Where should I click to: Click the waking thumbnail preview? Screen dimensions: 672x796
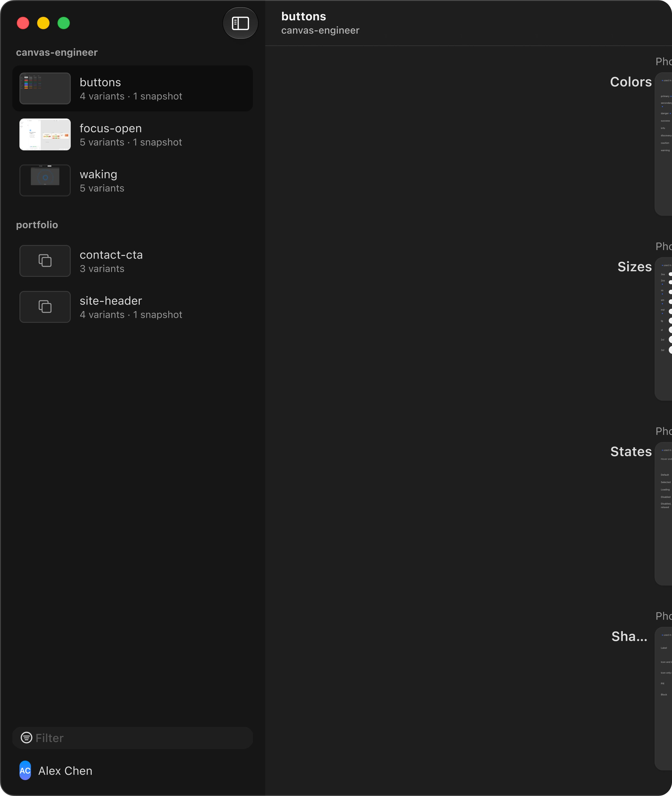point(45,181)
